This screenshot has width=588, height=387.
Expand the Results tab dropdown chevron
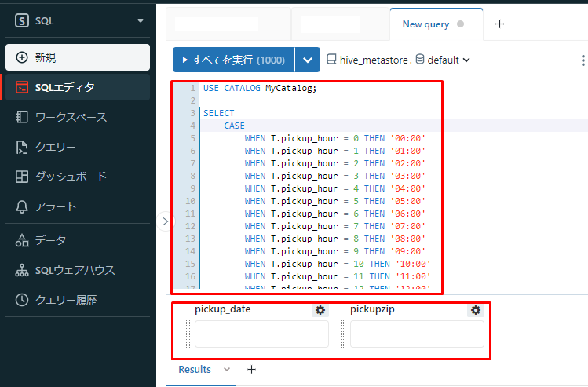tap(227, 369)
